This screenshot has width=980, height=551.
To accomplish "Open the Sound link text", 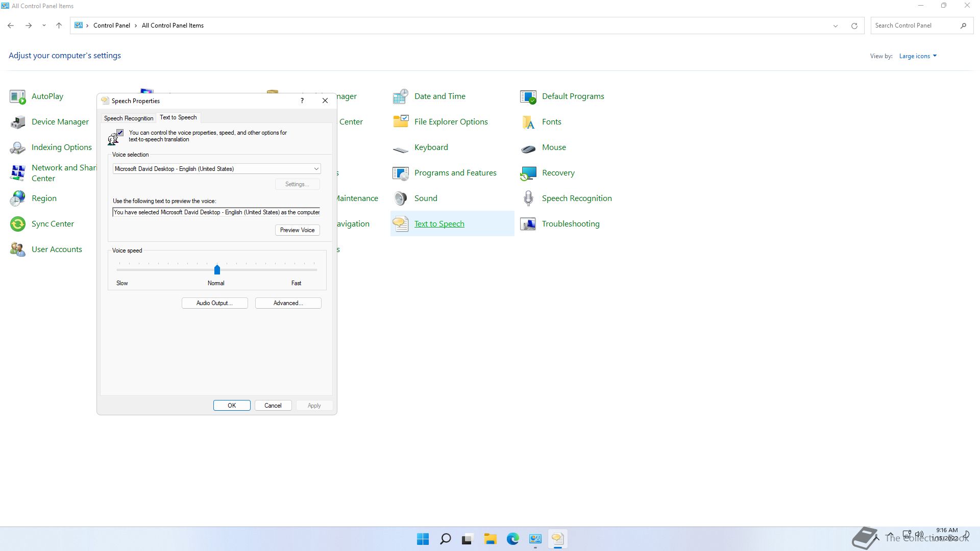I will click(x=426, y=198).
